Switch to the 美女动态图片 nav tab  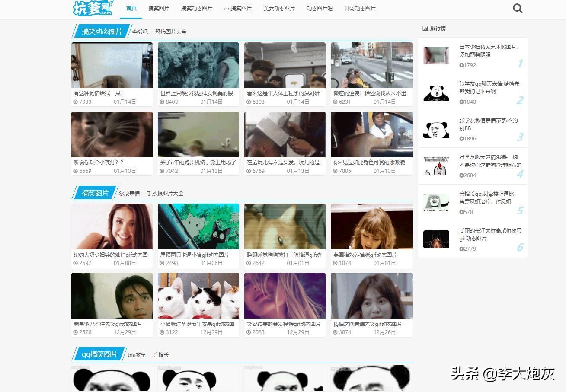278,8
